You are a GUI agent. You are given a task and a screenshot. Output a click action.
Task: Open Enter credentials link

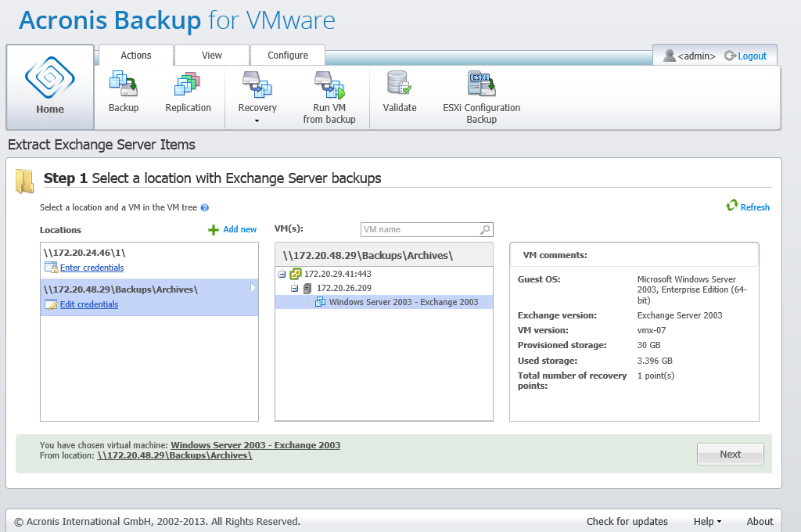(x=92, y=268)
